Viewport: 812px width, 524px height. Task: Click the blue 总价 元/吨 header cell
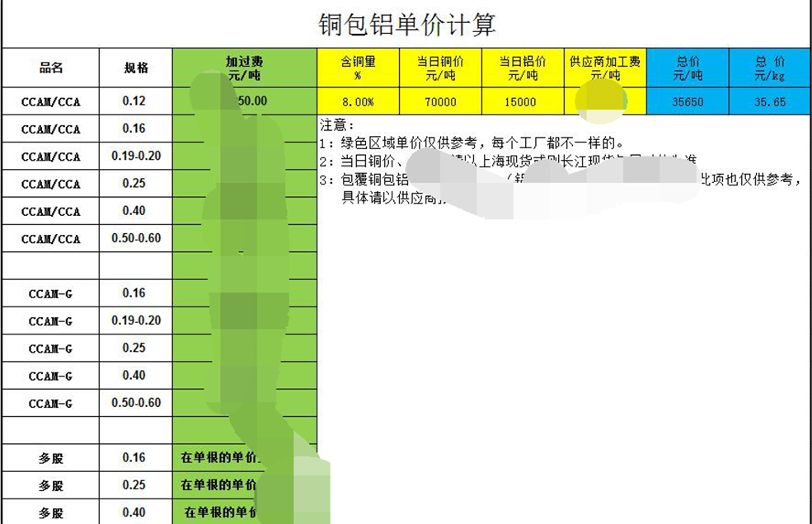click(x=688, y=68)
